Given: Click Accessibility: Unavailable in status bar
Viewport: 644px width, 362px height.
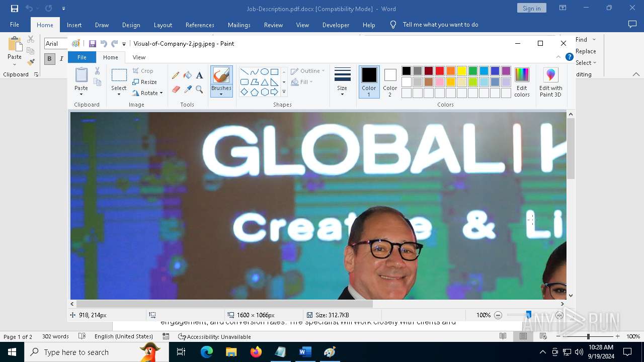Looking at the screenshot, I should pyautogui.click(x=214, y=336).
